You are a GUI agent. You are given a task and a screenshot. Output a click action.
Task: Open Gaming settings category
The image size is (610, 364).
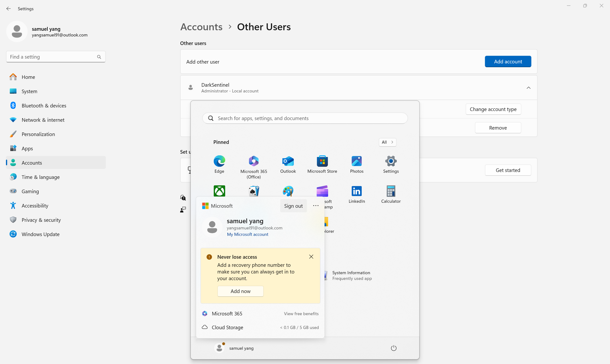tap(56, 191)
